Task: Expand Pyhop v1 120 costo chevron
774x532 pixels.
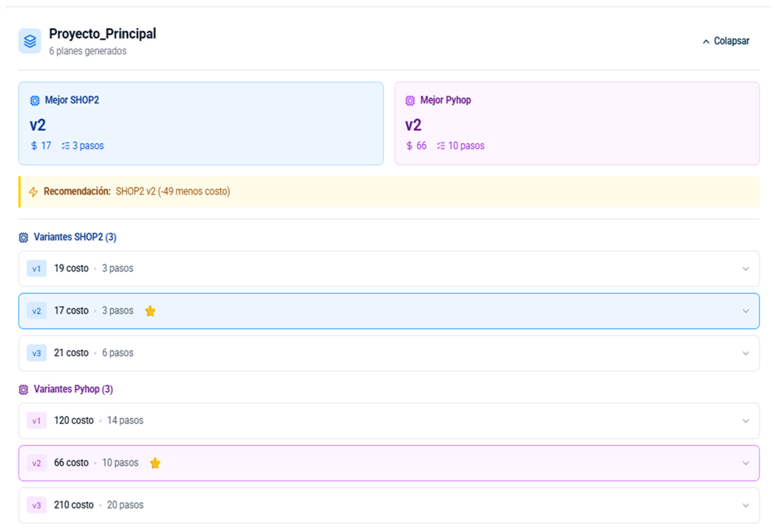Action: [746, 421]
